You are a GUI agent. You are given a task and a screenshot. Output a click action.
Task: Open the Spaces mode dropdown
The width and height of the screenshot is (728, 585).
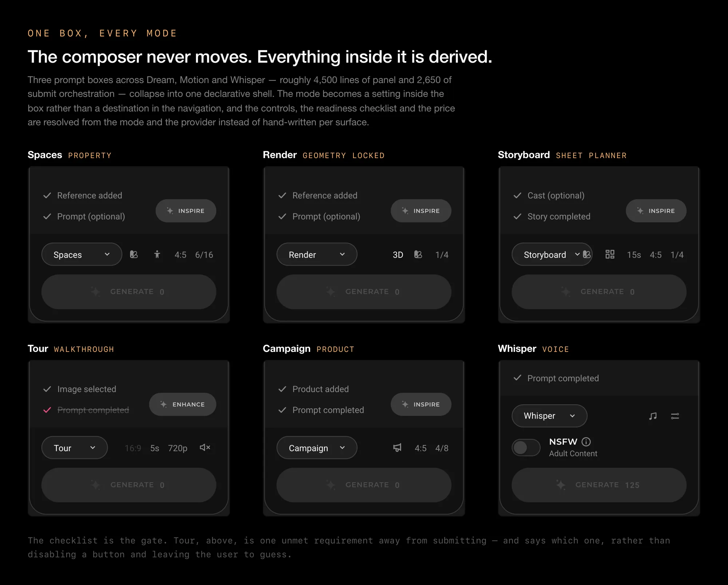tap(82, 254)
